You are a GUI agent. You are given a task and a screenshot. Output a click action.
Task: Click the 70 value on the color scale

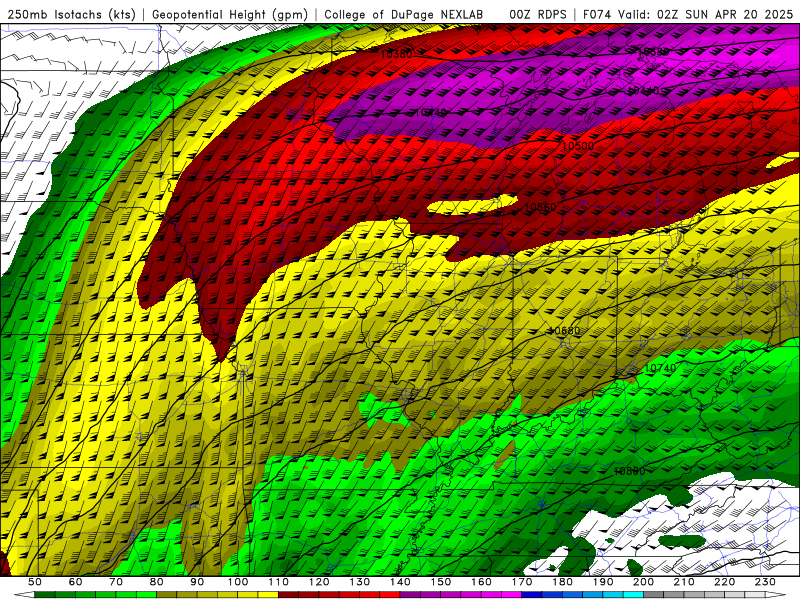pos(116,582)
